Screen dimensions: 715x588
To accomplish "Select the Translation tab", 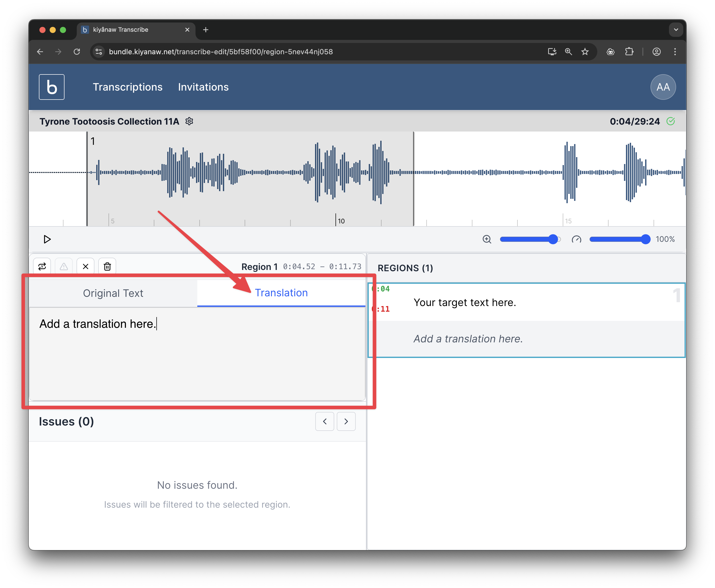I will [281, 293].
